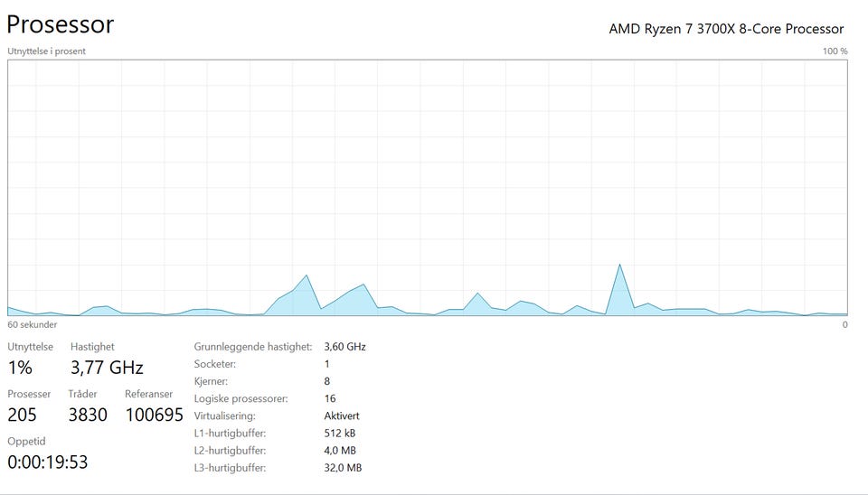Click the 'Utnyttelse i prosent' graph label
The height and width of the screenshot is (495, 868).
click(46, 51)
